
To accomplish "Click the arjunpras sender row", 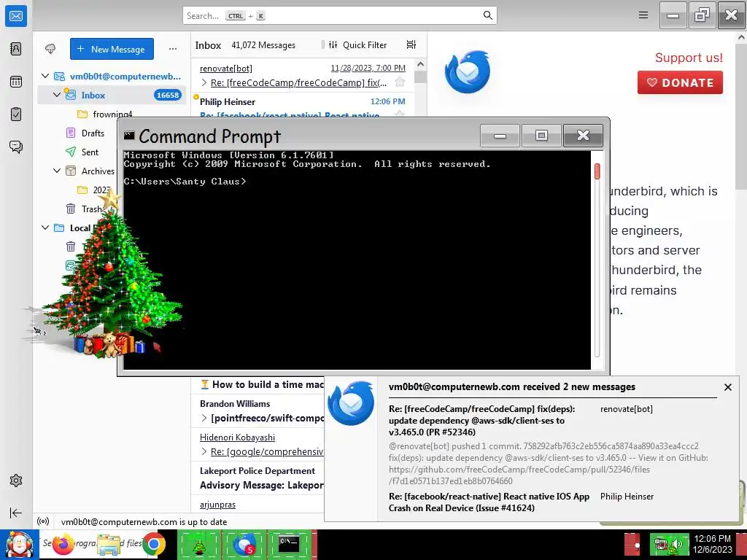I will (x=217, y=505).
